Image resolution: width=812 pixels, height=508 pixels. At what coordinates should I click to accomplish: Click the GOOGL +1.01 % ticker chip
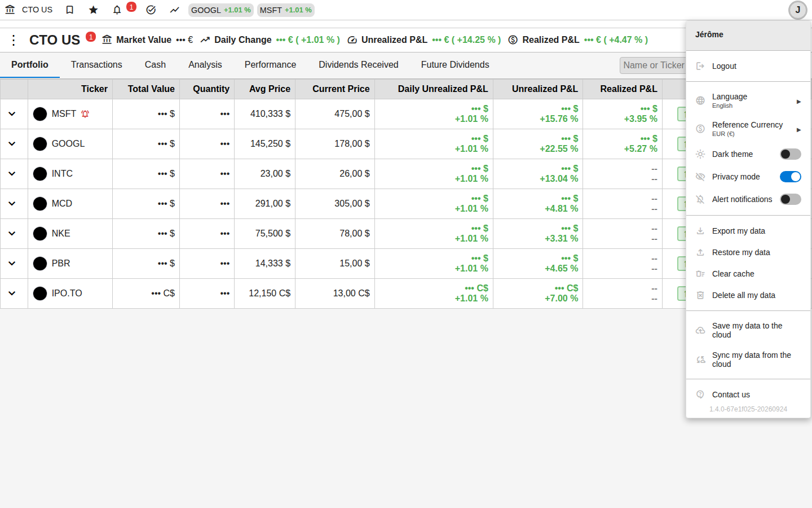(221, 10)
